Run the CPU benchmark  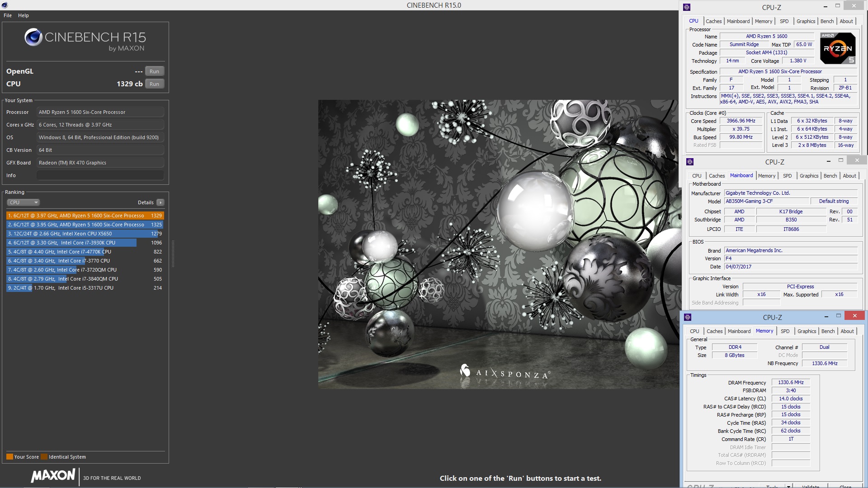click(x=155, y=84)
